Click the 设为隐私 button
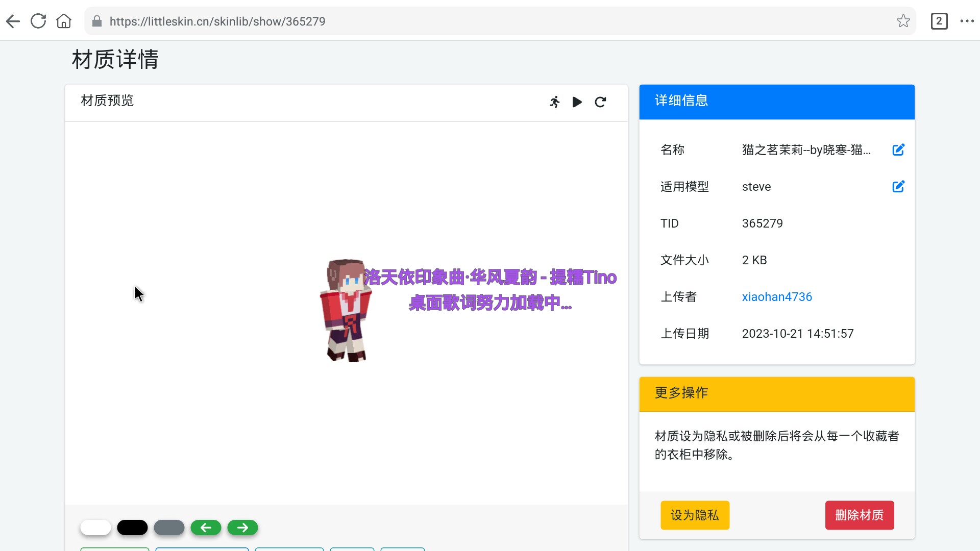This screenshot has width=980, height=551. tap(695, 515)
